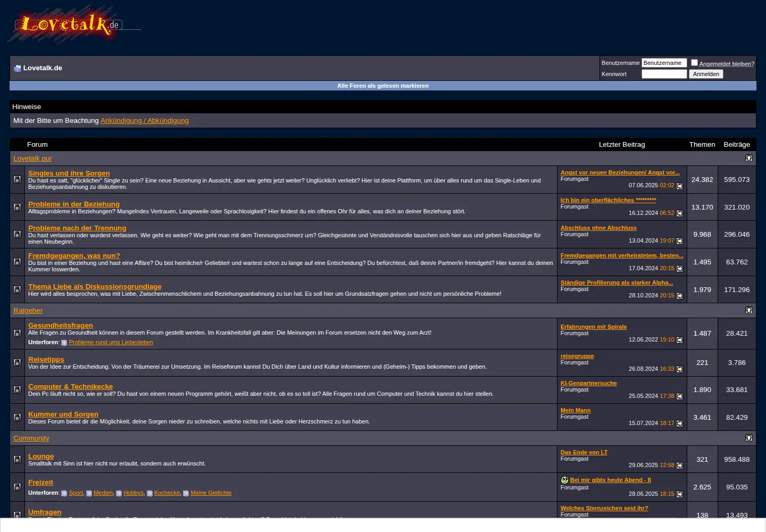
Task: Go to last post icon in Lounge row
Action: pos(679,465)
